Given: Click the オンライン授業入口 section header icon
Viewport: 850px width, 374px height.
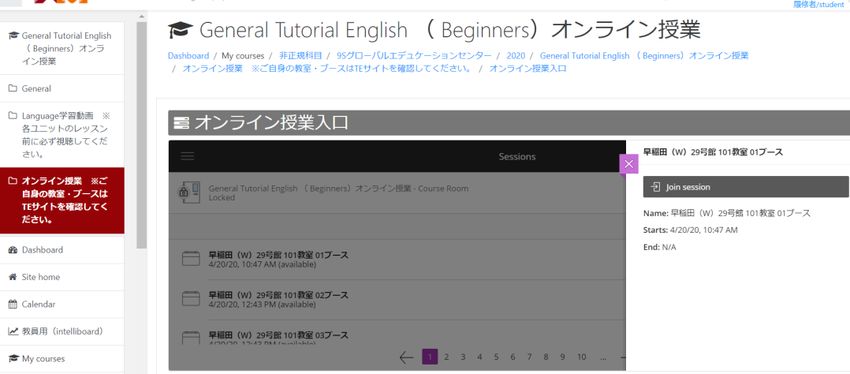Looking at the screenshot, I should 182,123.
